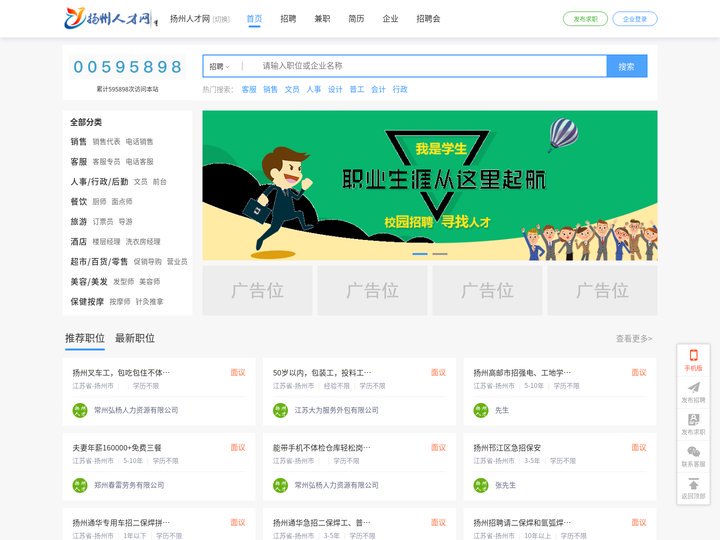Click the first 广告位 ad placeholder

point(257,291)
